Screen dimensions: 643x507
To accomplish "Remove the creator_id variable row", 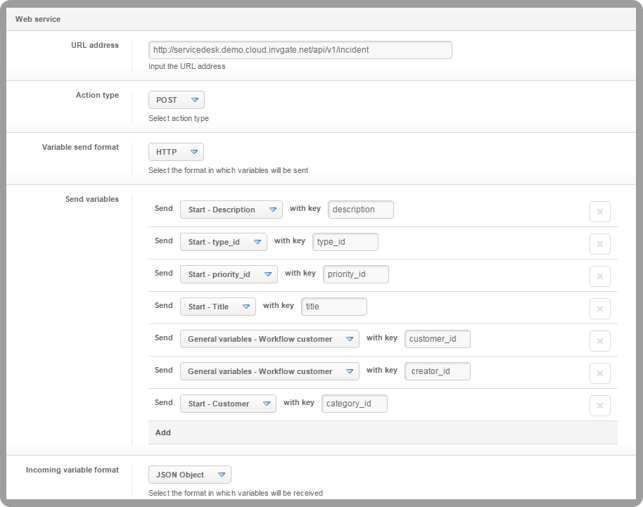I will tap(600, 374).
